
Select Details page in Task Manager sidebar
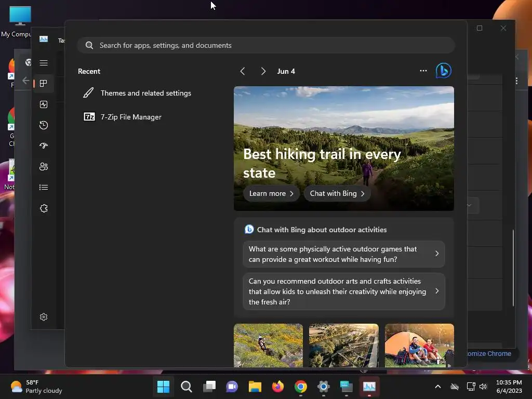pyautogui.click(x=44, y=187)
